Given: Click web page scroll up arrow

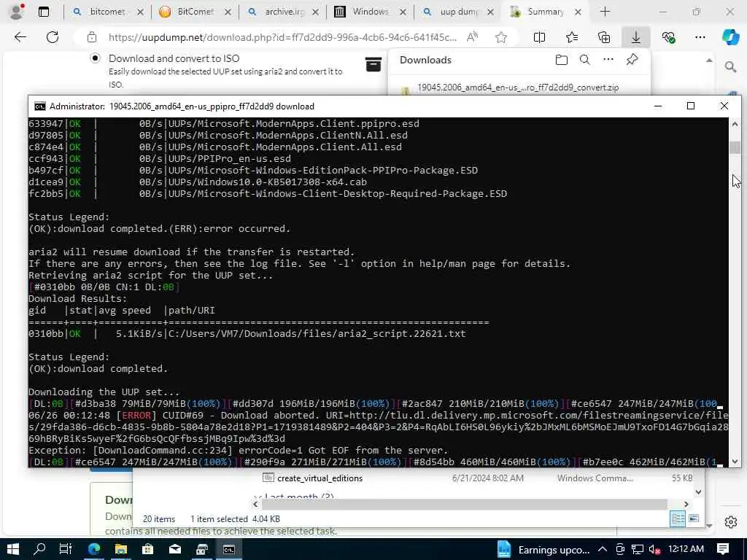Looking at the screenshot, I should coord(709,61).
